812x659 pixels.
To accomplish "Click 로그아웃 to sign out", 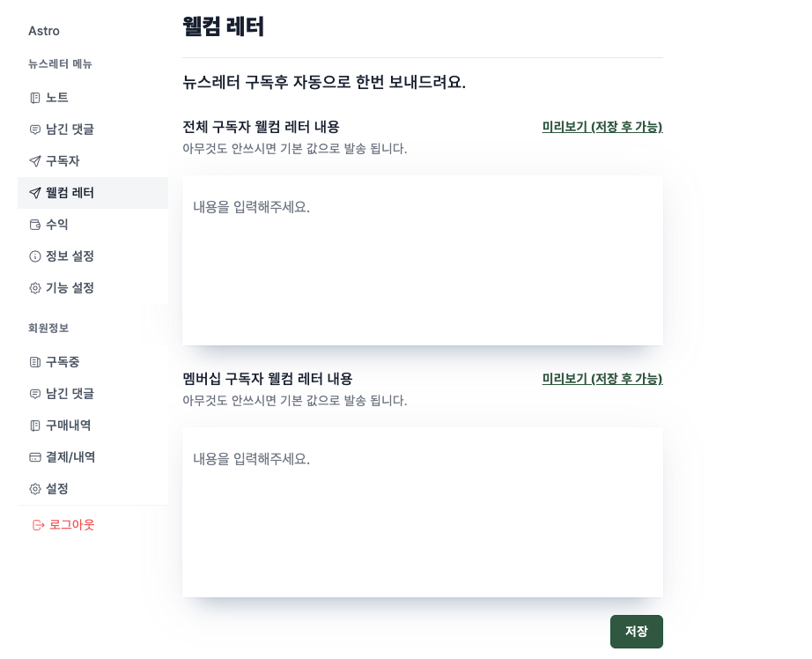I will 72,524.
